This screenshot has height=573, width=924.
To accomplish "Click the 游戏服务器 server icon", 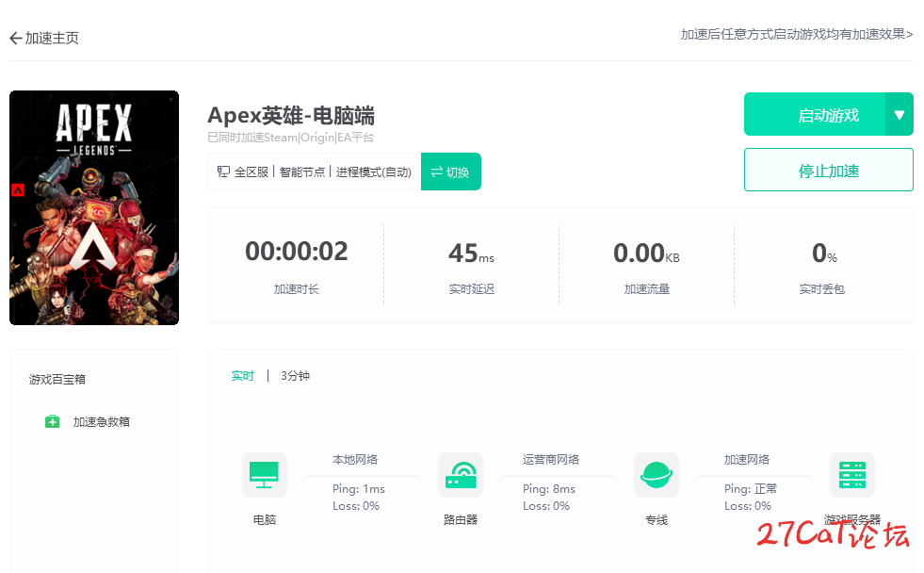I will click(x=852, y=475).
